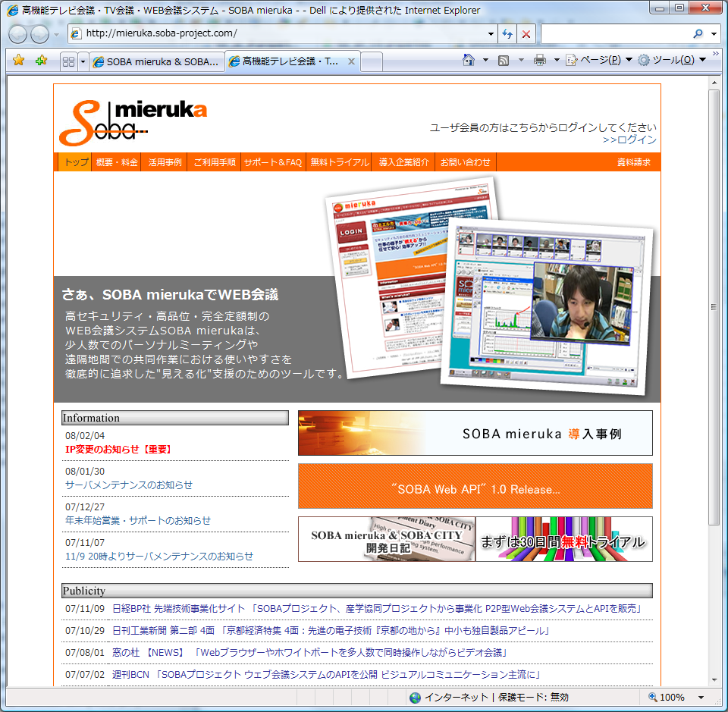Click the Information section header
The image size is (728, 712).
click(175, 418)
